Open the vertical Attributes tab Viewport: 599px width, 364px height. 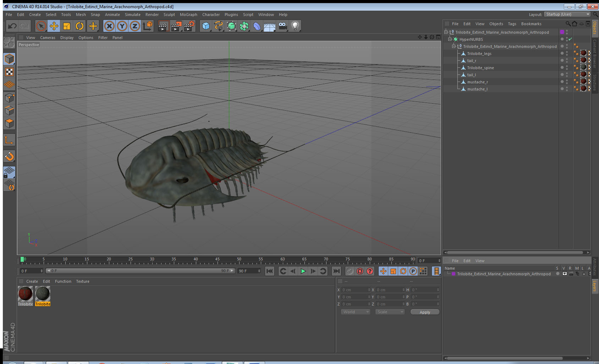tap(595, 266)
